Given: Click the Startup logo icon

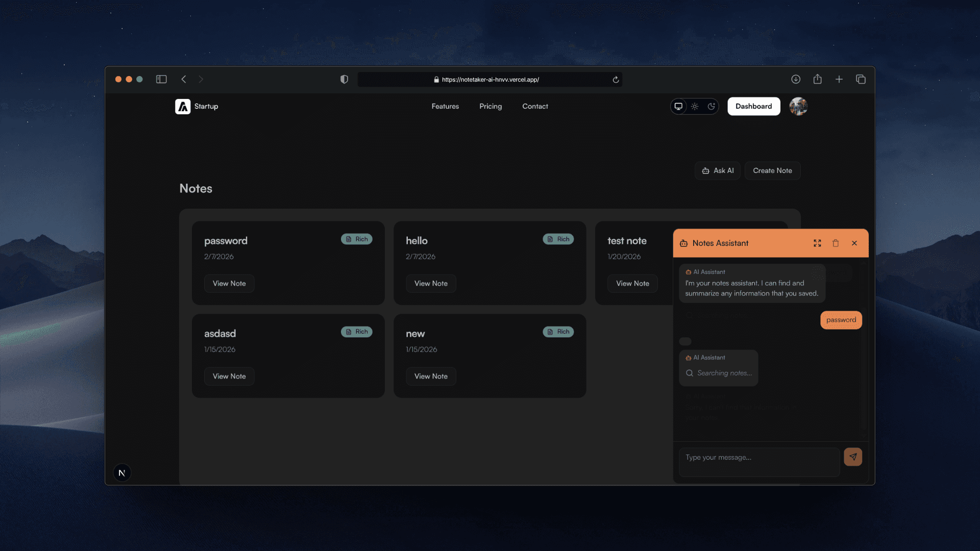Looking at the screenshot, I should click(183, 107).
